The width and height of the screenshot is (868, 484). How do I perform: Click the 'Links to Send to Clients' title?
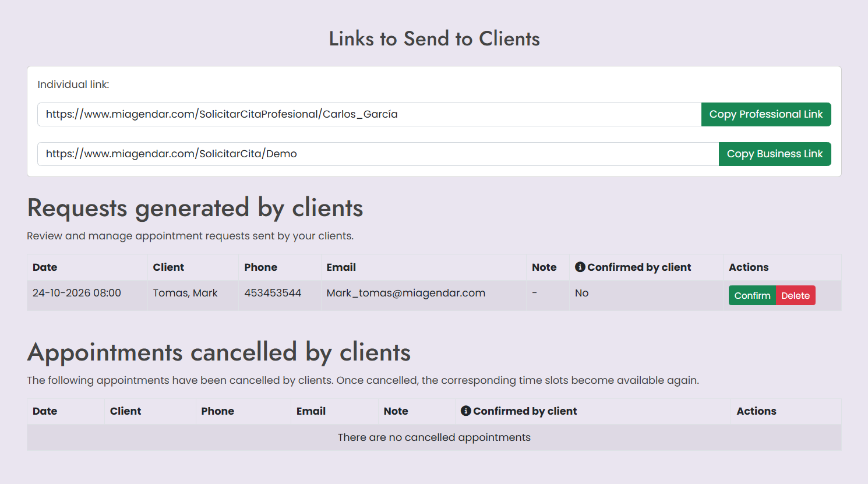click(434, 38)
